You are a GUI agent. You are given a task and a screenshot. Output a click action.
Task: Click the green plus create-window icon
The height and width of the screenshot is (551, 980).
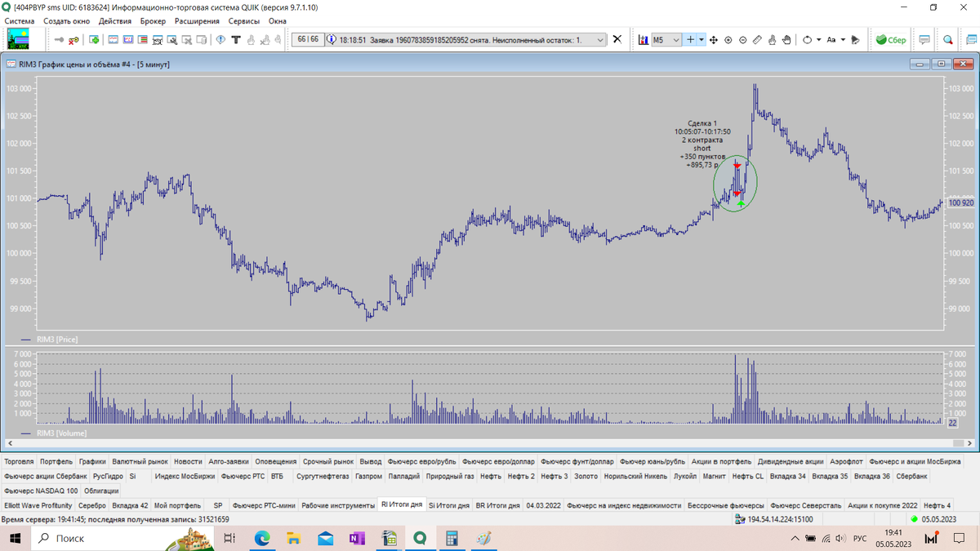click(x=94, y=39)
